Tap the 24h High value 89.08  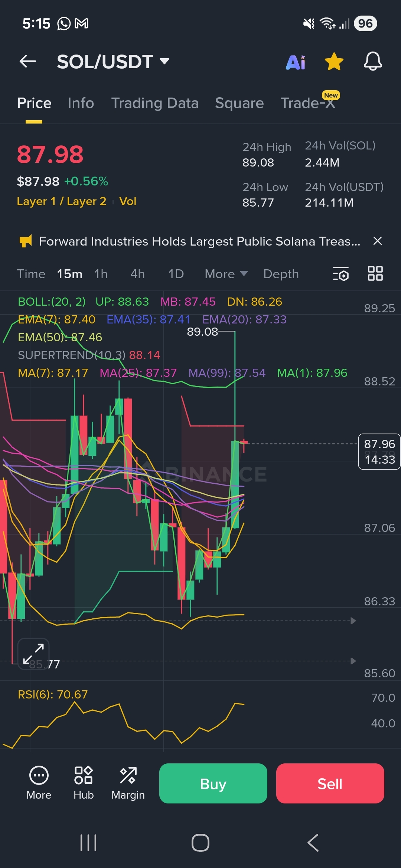[x=258, y=162]
